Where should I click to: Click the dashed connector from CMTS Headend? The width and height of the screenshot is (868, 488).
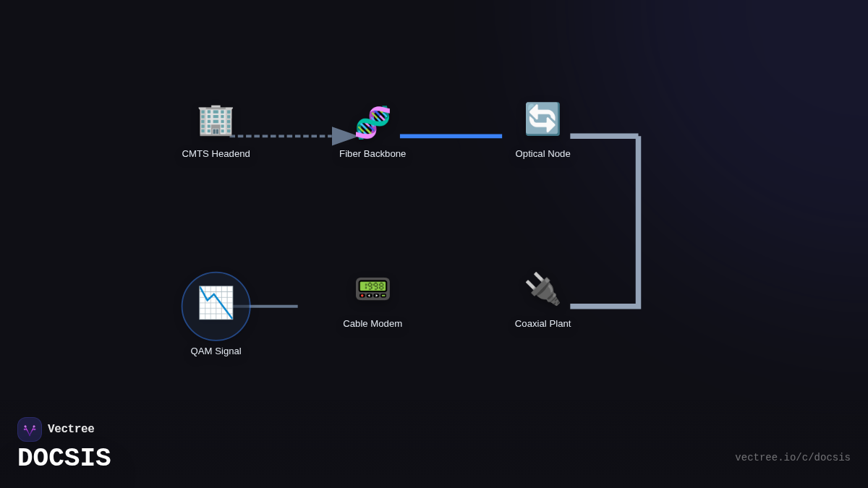coord(282,136)
